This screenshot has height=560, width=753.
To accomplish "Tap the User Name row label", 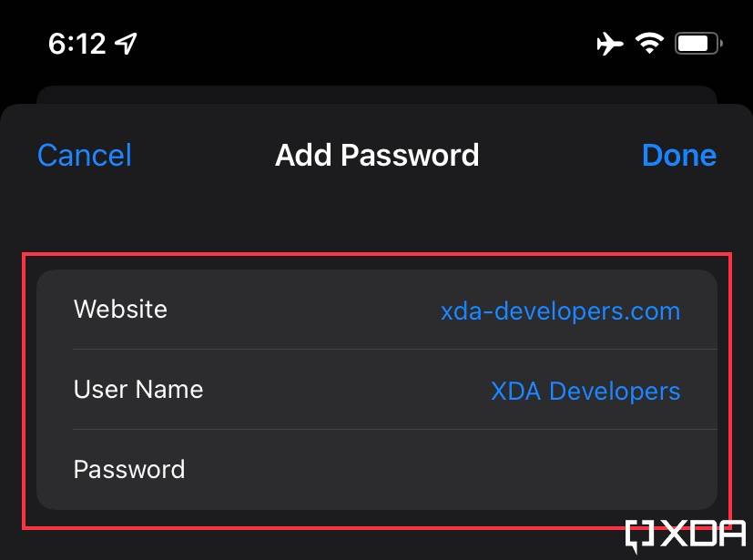I will point(137,390).
